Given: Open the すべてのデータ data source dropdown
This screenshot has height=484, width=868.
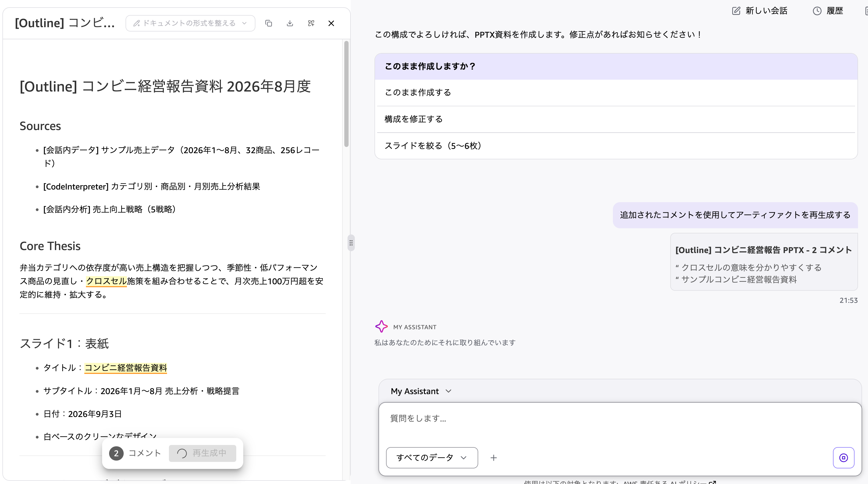Looking at the screenshot, I should click(432, 458).
